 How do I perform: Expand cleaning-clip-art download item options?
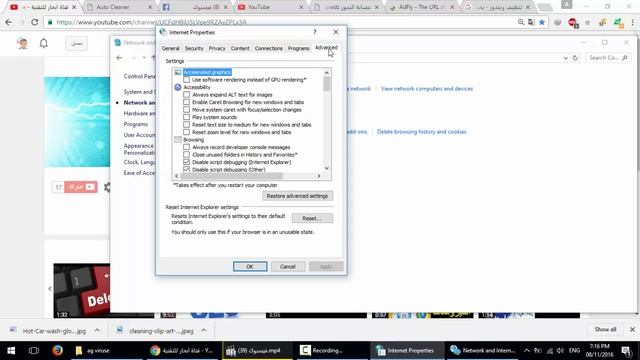coord(203,331)
